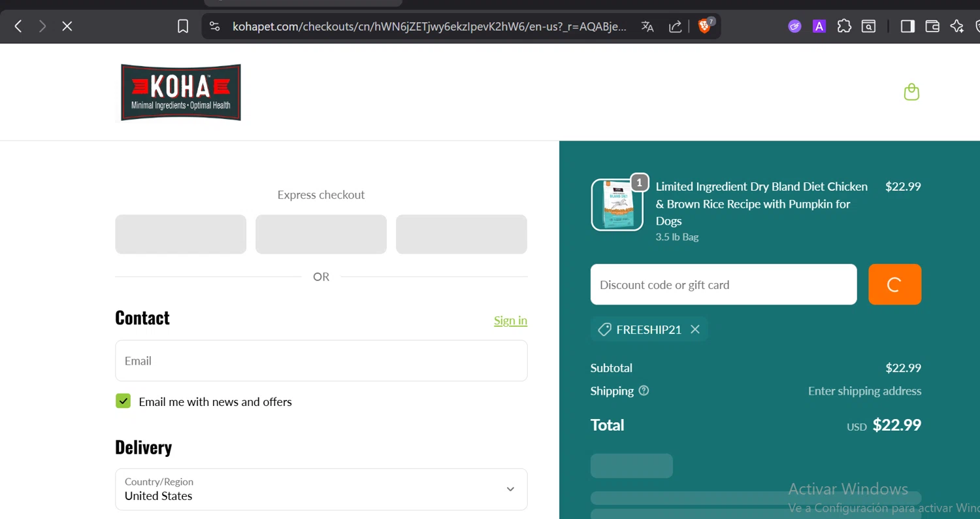The width and height of the screenshot is (980, 519).
Task: Click the Delivery heading
Action: click(x=144, y=447)
